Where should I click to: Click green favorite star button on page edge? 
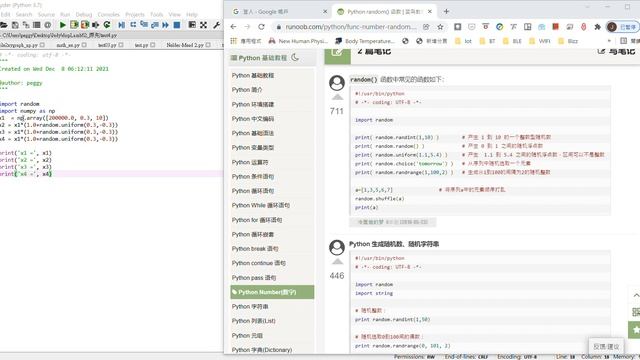point(634,329)
